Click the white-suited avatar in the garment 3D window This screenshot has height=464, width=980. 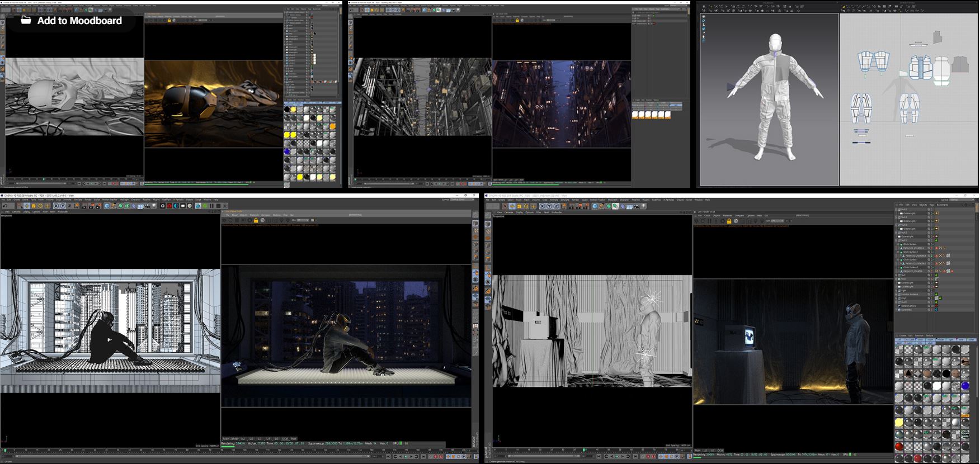click(774, 98)
